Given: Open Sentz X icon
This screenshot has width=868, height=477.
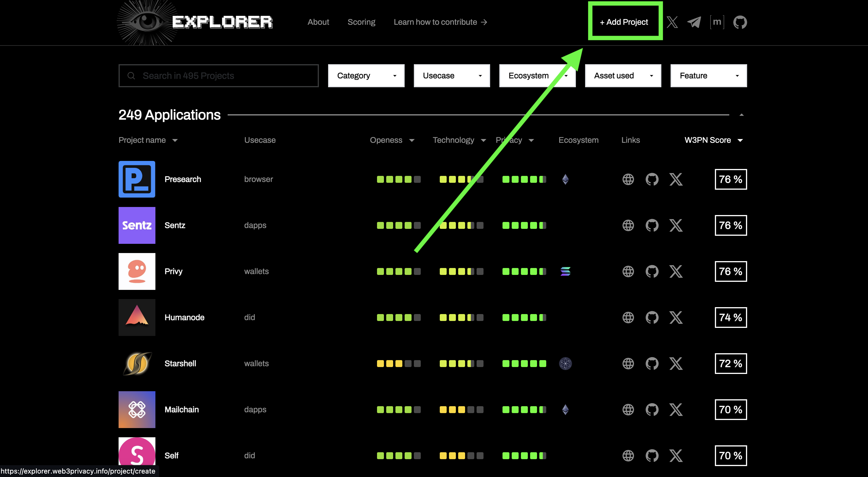Looking at the screenshot, I should (676, 225).
